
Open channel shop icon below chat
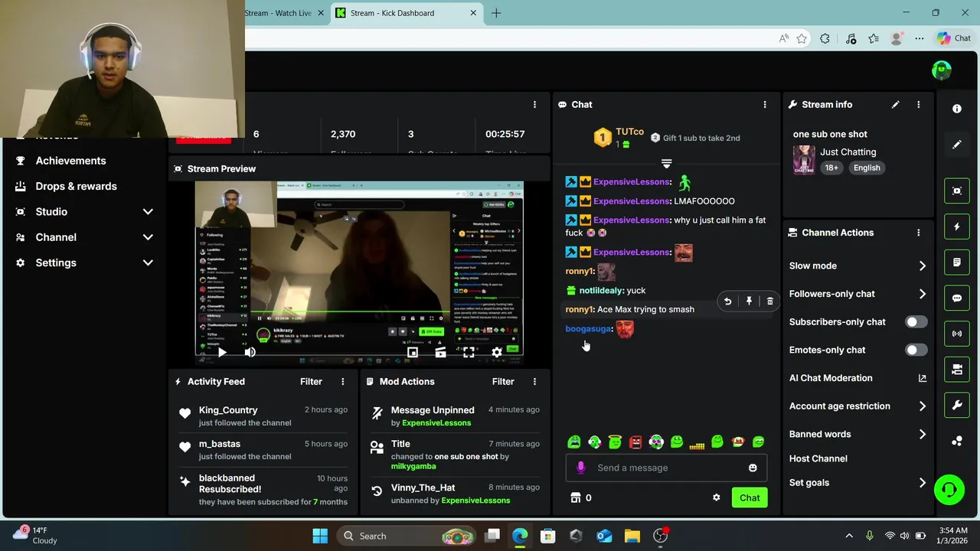[x=576, y=497]
